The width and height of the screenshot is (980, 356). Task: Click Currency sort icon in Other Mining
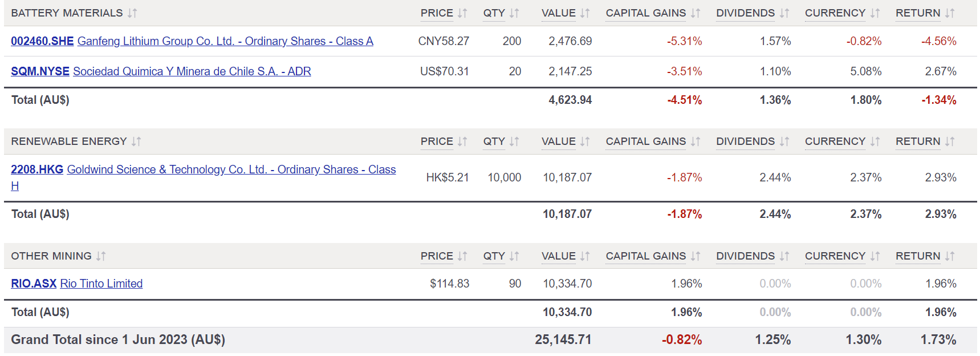coord(875,256)
